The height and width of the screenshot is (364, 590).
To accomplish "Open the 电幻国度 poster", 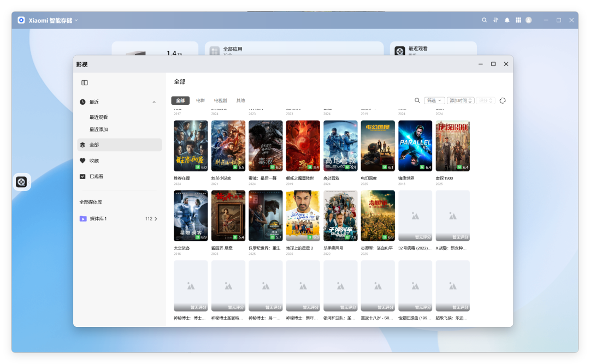I will 378,146.
